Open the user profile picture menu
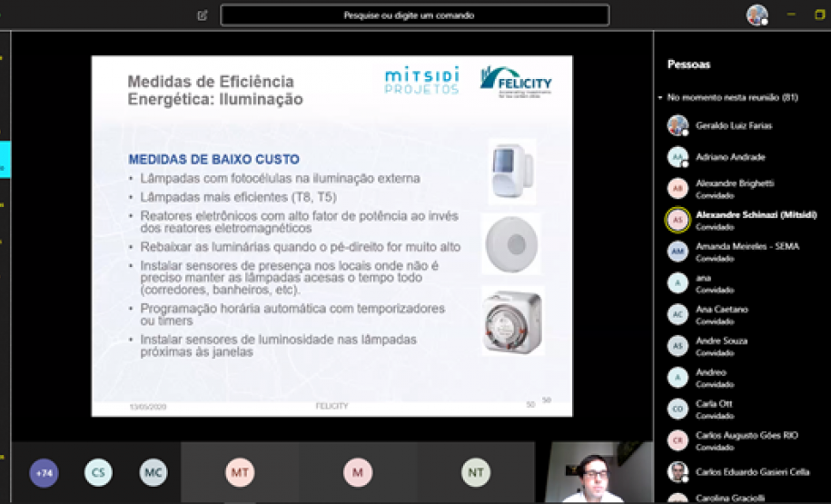 [757, 15]
